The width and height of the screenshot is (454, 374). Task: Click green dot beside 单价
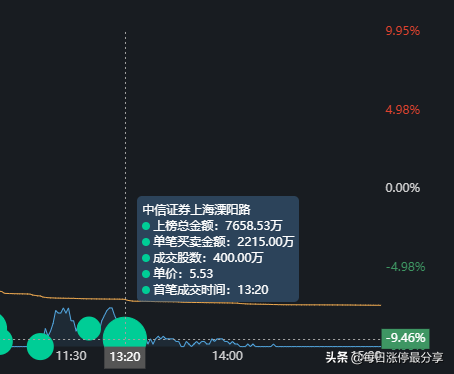[146, 274]
